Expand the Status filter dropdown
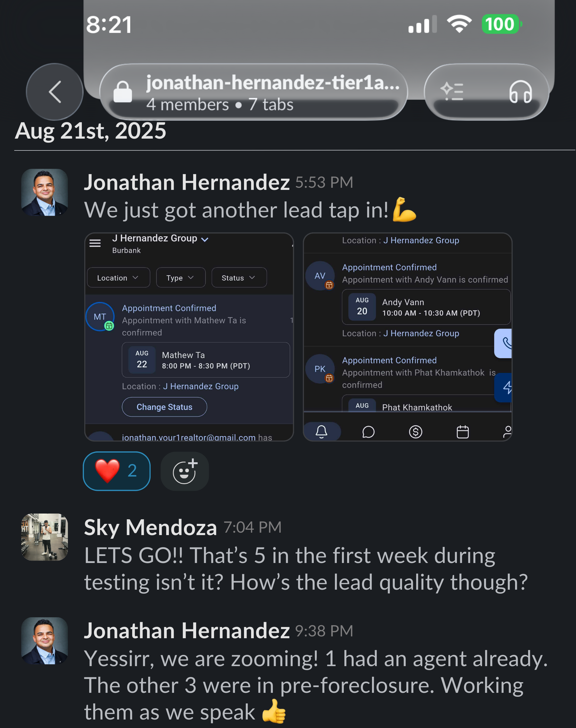This screenshot has width=576, height=728. pos(239,278)
